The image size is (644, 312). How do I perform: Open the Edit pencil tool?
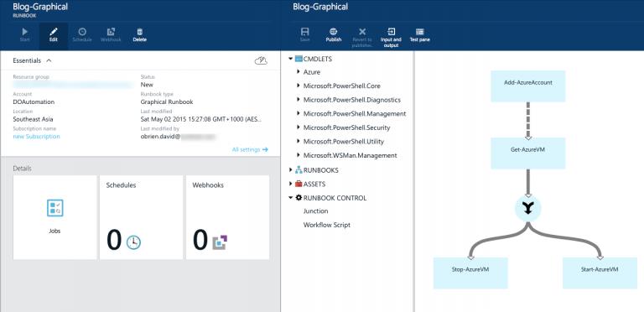pos(54,35)
